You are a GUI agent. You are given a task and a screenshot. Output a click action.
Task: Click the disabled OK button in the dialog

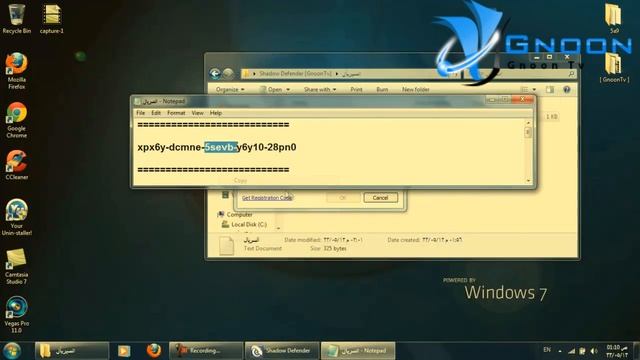pyautogui.click(x=343, y=198)
